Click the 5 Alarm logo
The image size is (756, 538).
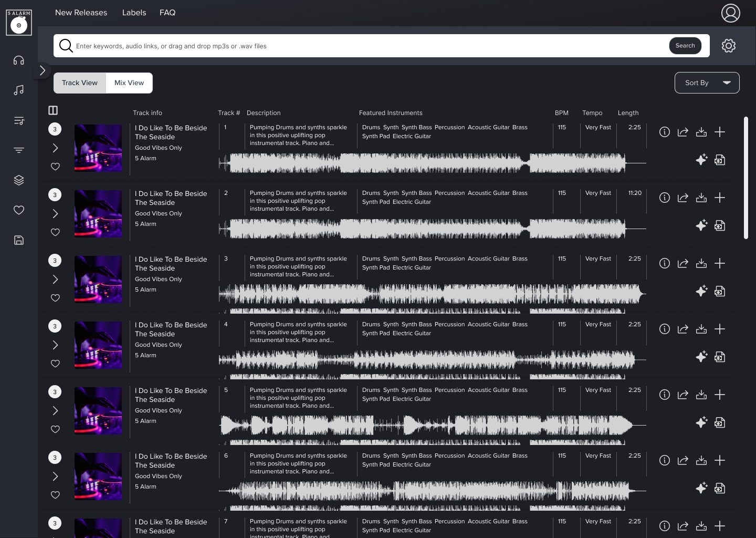pyautogui.click(x=19, y=23)
